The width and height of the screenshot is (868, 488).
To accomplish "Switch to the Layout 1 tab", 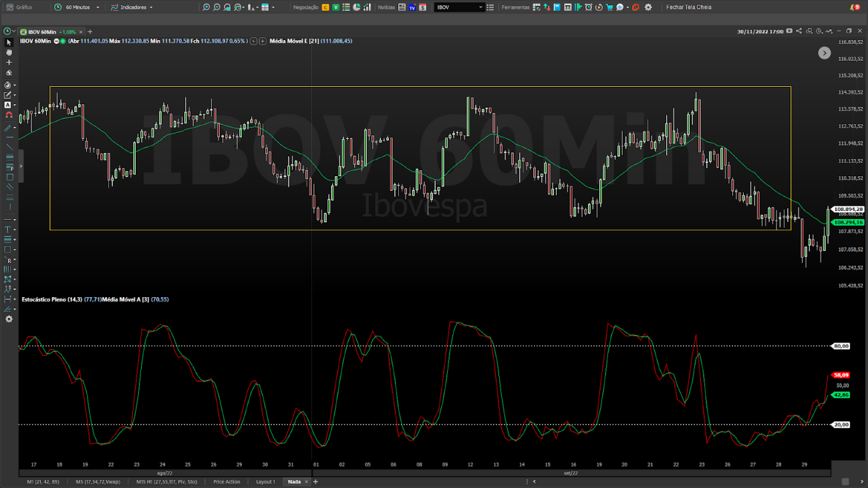I will pyautogui.click(x=265, y=481).
